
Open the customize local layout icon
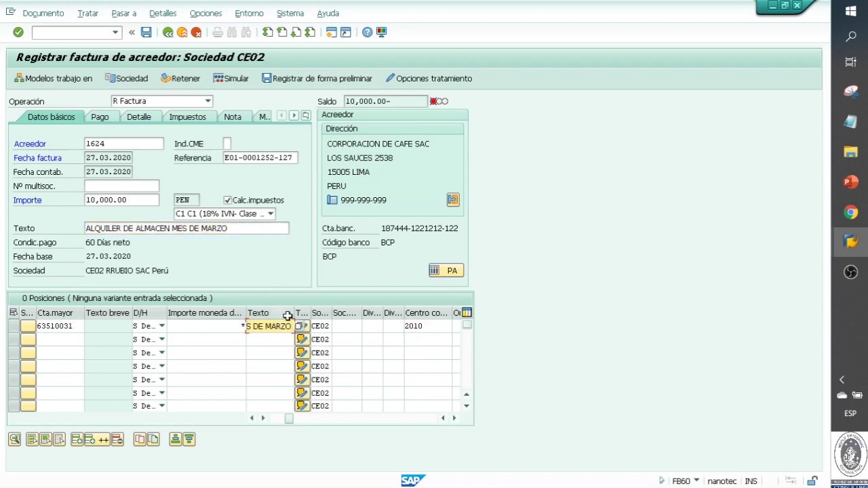tap(381, 32)
